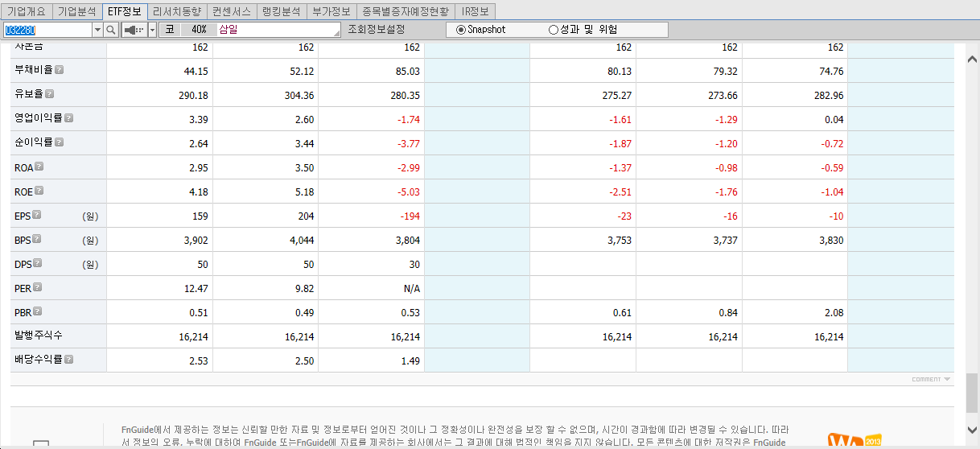Click the 유보율 value 290.18
The width and height of the screenshot is (980, 449).
point(193,96)
